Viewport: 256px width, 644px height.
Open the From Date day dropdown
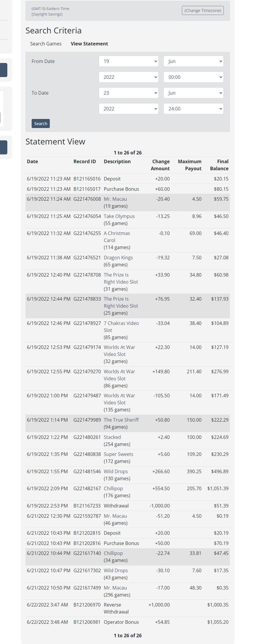129,61
